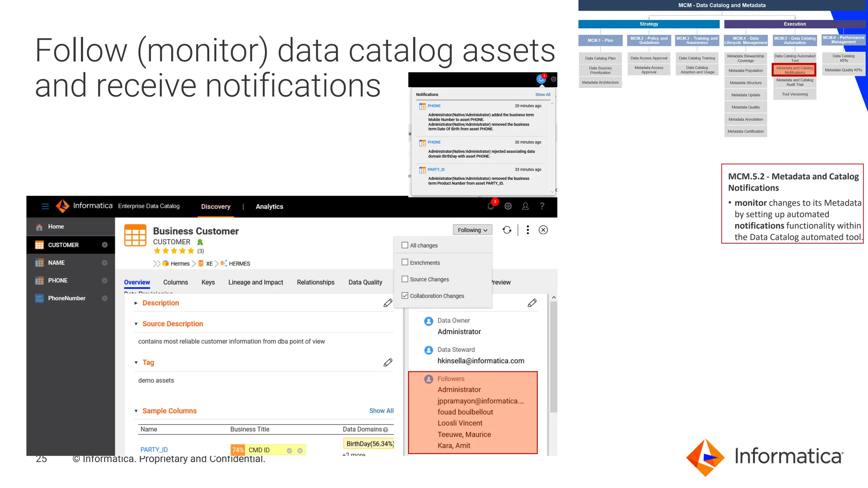Image resolution: width=868 pixels, height=488 pixels.
Task: Remove PHONE from the sidebar list
Action: [105, 281]
